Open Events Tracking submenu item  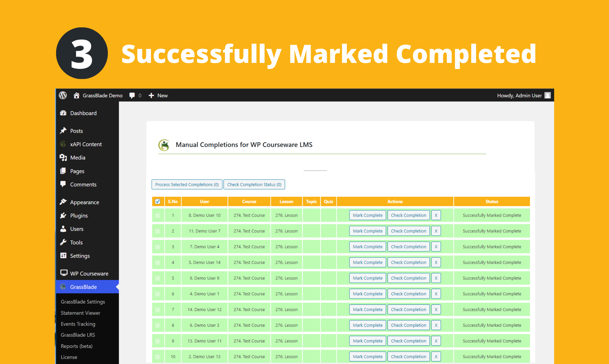click(78, 324)
